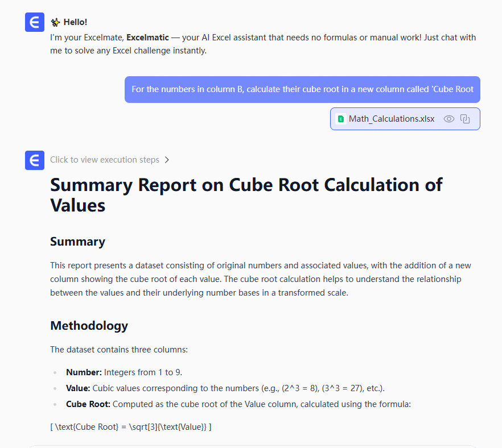Copy the Math_Calculations.xlsx attachment

tap(465, 119)
